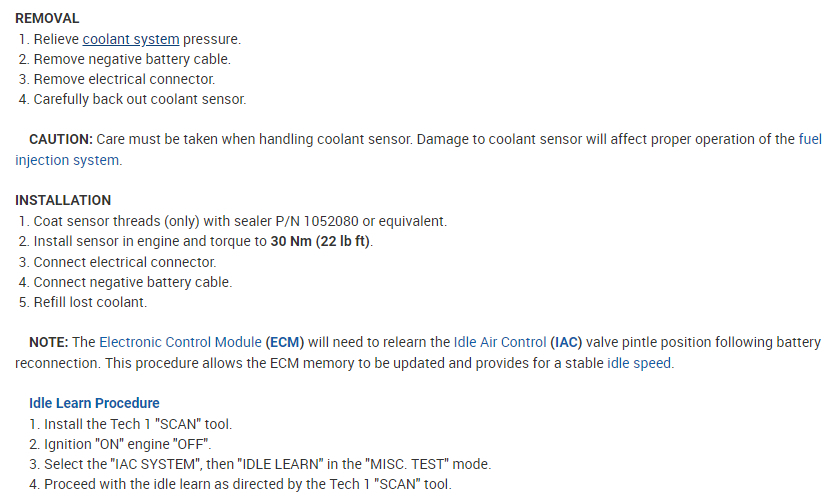Click the bold "IAC" link in parentheses

click(566, 342)
